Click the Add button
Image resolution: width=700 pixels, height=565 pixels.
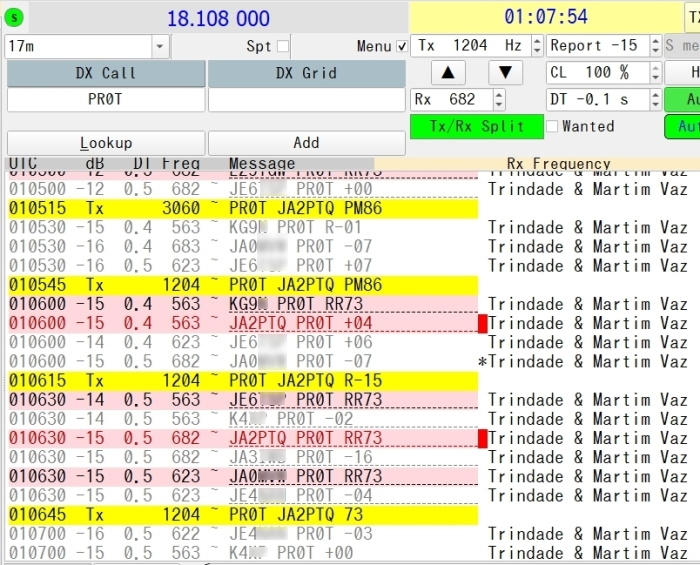click(x=306, y=143)
